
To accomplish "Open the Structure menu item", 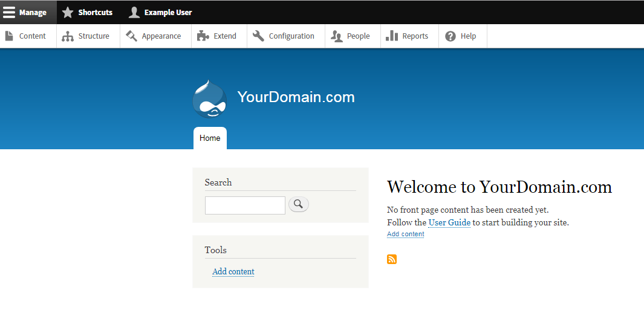I will [88, 36].
